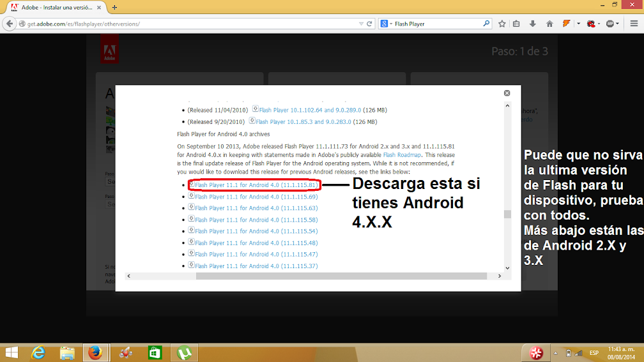Click the globe extension toolbar icon
This screenshot has width=644, height=362.
[x=610, y=24]
